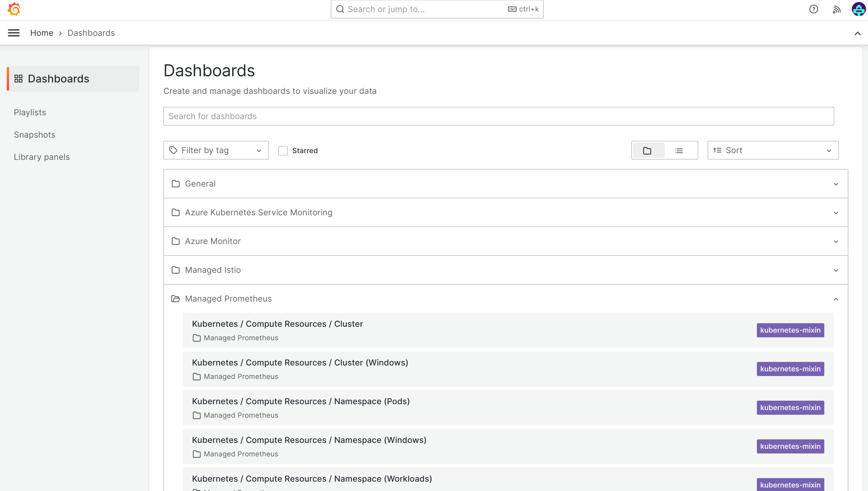The image size is (868, 491).
Task: Click Azure Kubernetes Service Monitoring folder icon
Action: [176, 212]
